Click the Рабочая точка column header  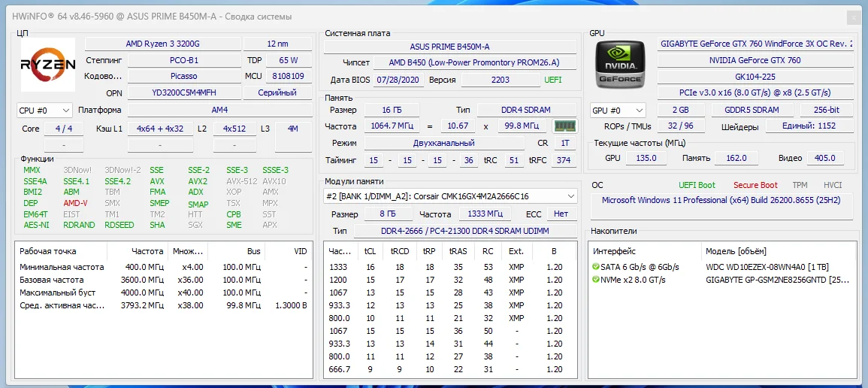pyautogui.click(x=62, y=251)
